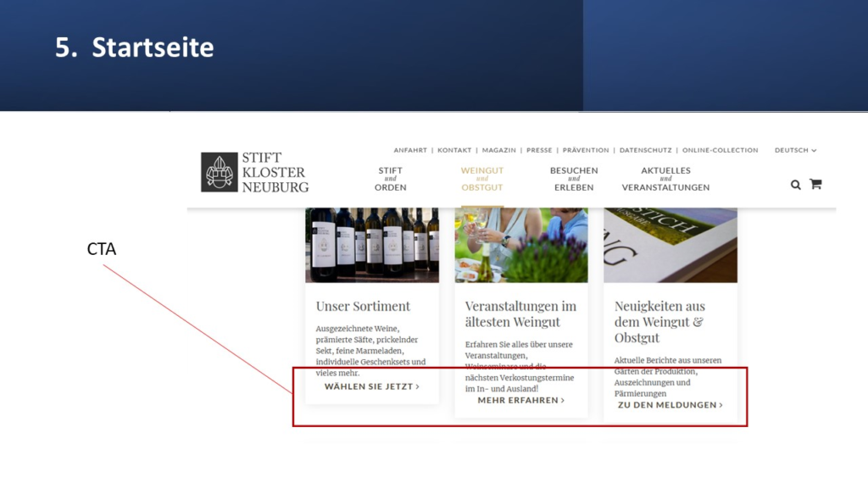The width and height of the screenshot is (868, 488).
Task: Open the Datenschutz link
Action: pos(647,150)
